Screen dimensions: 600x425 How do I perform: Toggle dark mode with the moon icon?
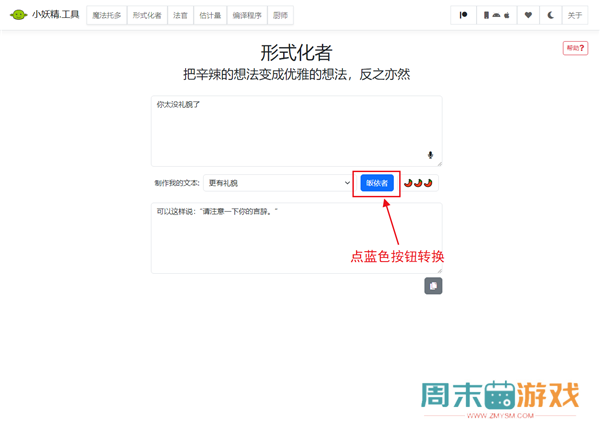[x=550, y=15]
